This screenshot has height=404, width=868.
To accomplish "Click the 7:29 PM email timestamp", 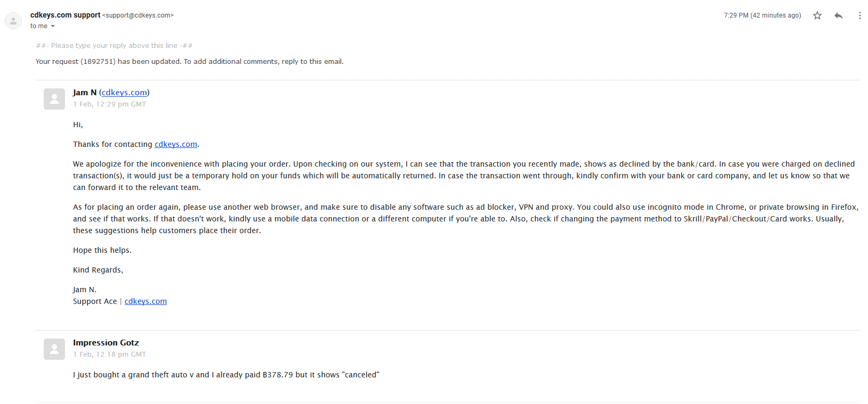I will pyautogui.click(x=762, y=15).
